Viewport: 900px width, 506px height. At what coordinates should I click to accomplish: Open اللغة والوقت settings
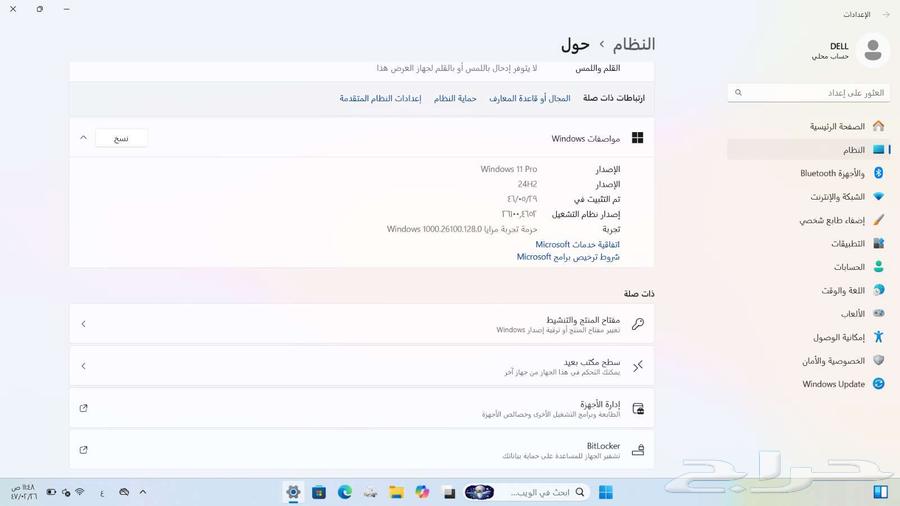point(808,291)
